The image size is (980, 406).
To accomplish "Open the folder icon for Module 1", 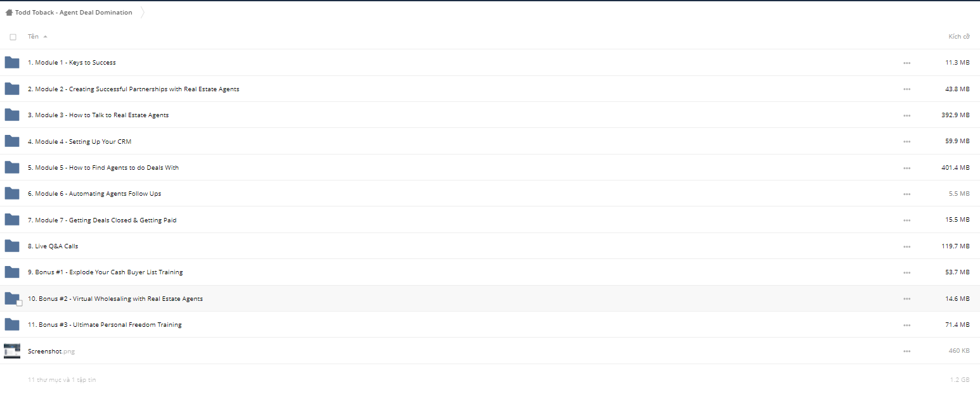I will tap(12, 62).
